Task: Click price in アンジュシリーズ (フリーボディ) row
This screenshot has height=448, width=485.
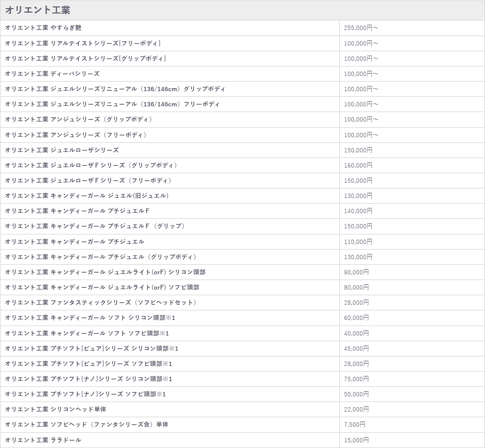Action: tap(361, 135)
